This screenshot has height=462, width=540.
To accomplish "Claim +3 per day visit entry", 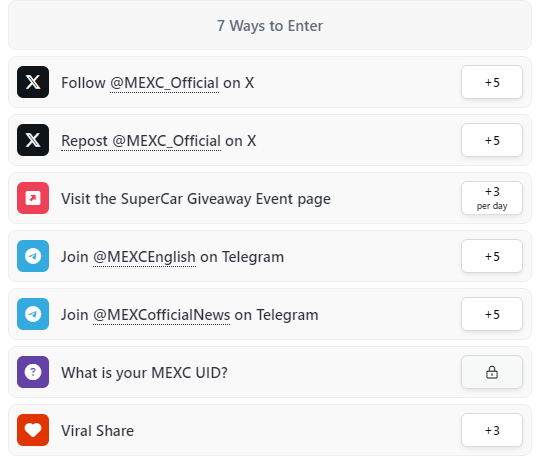I will tap(492, 198).
